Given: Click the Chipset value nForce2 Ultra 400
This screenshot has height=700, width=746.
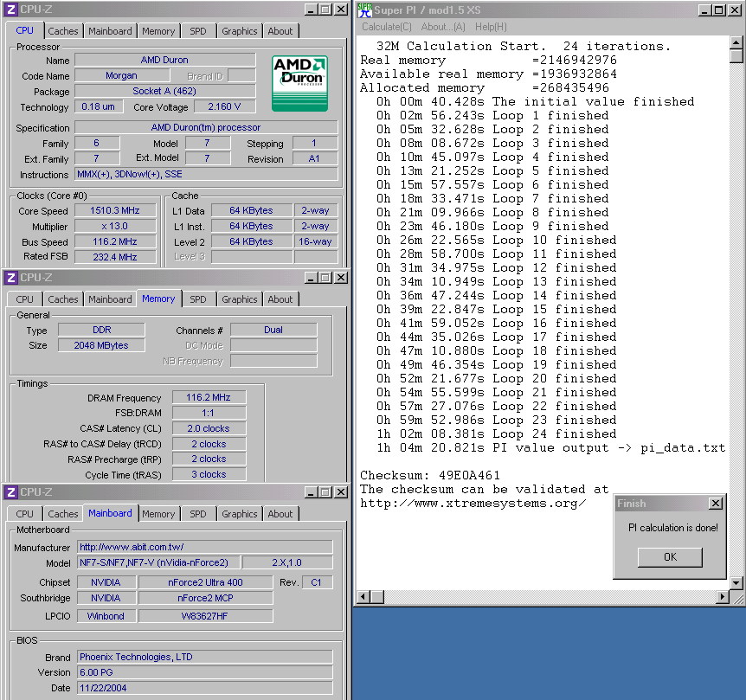Looking at the screenshot, I should [x=205, y=582].
